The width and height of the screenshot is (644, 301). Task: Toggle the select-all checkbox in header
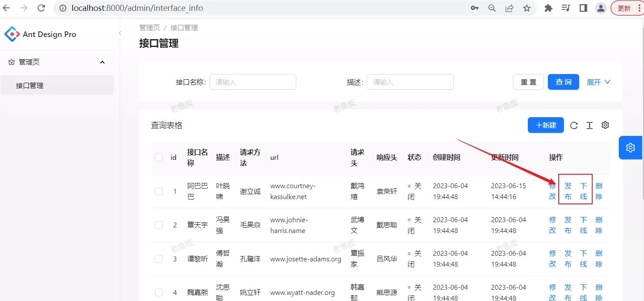pos(159,157)
